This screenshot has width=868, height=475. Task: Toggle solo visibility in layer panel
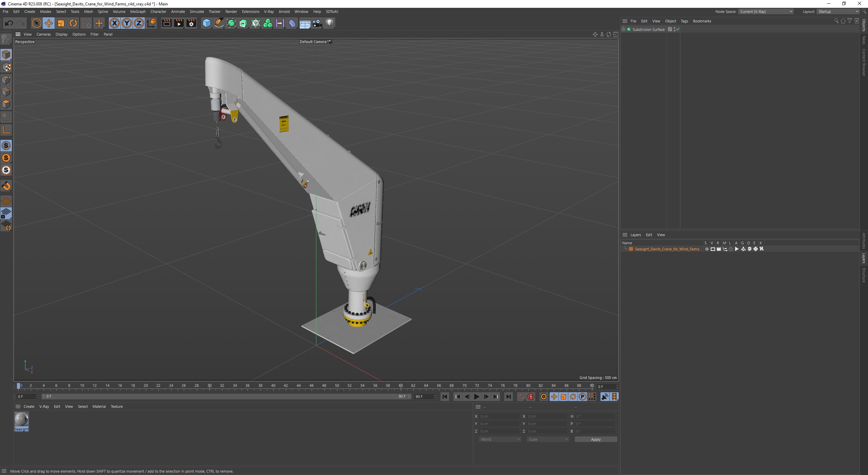coord(706,249)
